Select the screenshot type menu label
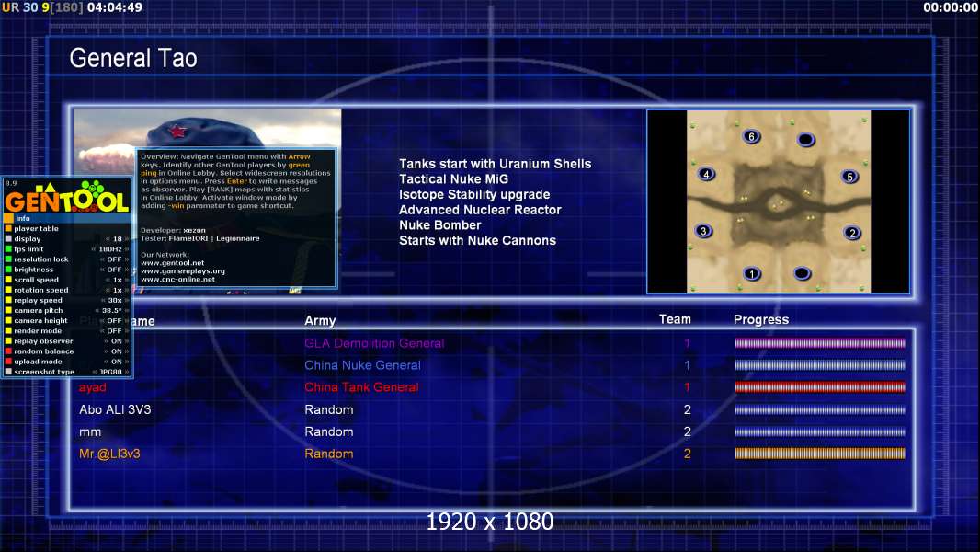The height and width of the screenshot is (552, 980). point(44,372)
